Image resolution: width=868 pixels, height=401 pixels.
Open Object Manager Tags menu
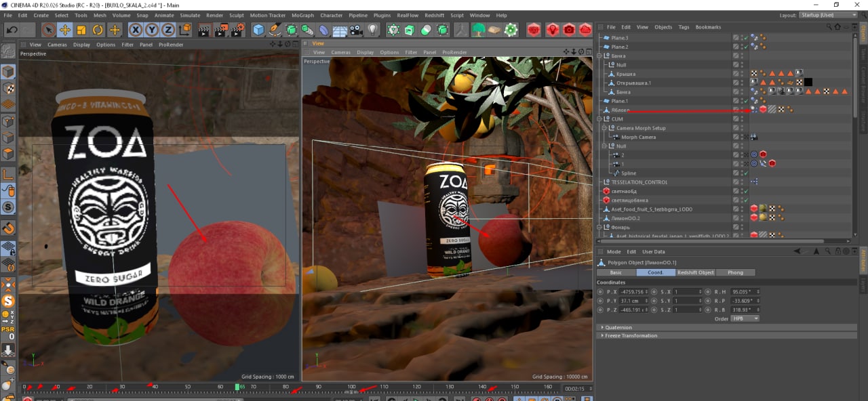tap(684, 27)
